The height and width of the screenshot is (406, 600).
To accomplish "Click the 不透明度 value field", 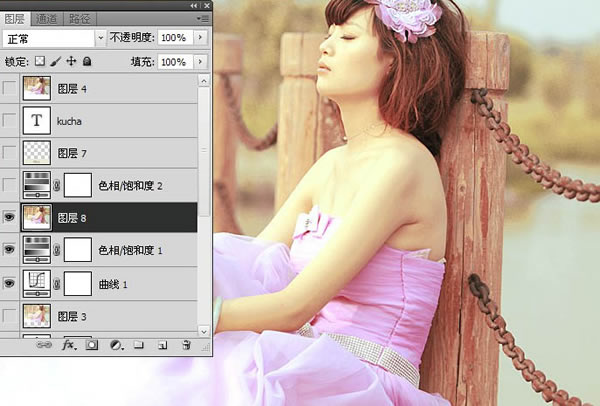I will pyautogui.click(x=175, y=38).
